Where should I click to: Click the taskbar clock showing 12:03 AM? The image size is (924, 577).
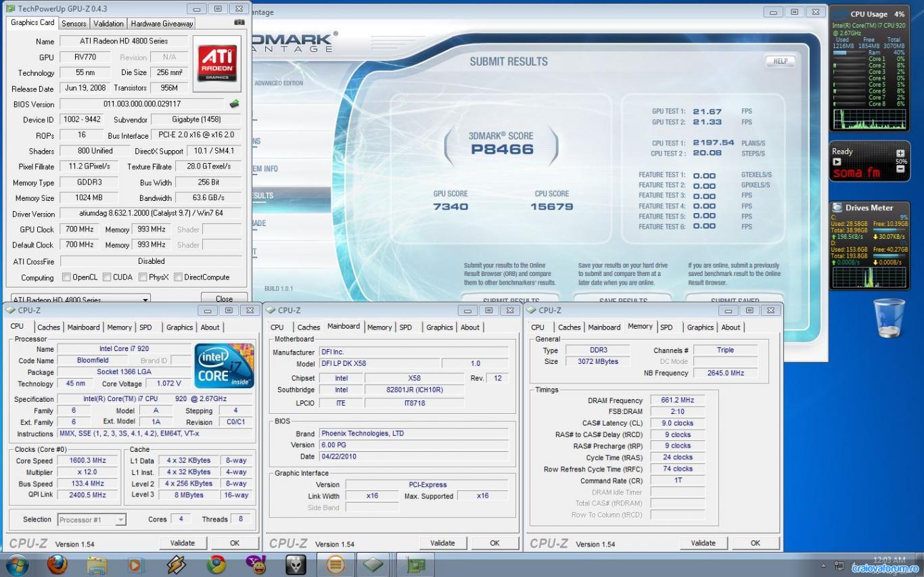pos(889,561)
